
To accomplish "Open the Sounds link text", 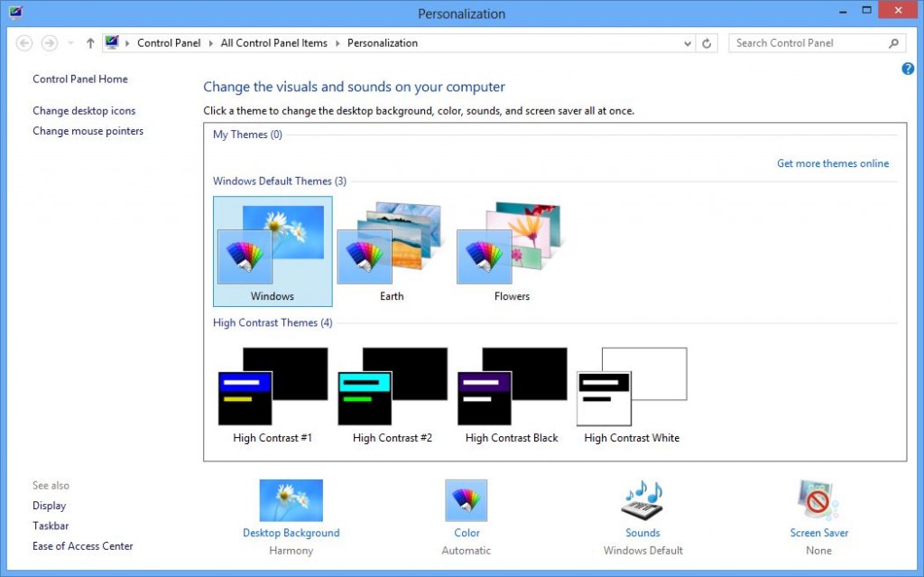I will point(642,533).
